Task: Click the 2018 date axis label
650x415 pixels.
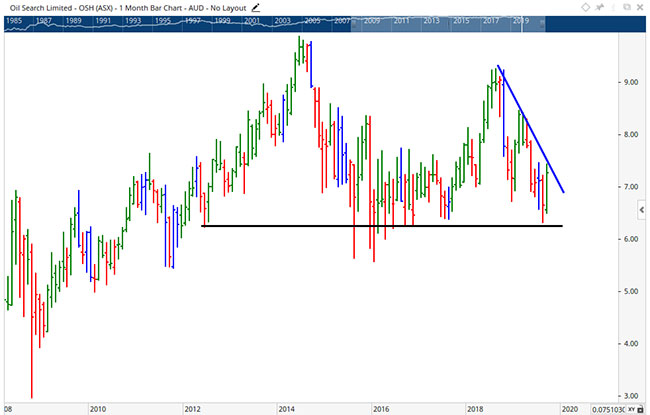Action: tap(475, 409)
